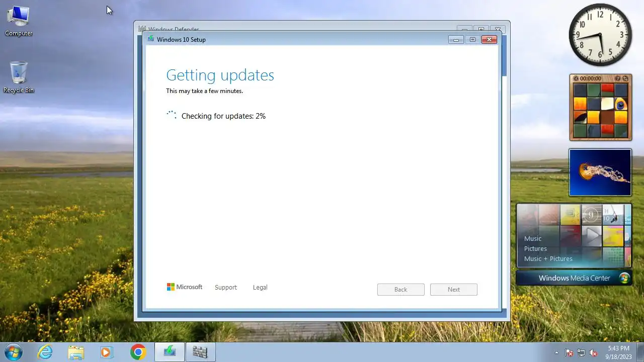Switch to the Windows 10 Setup taskbar button
This screenshot has width=644, height=362.
point(170,352)
